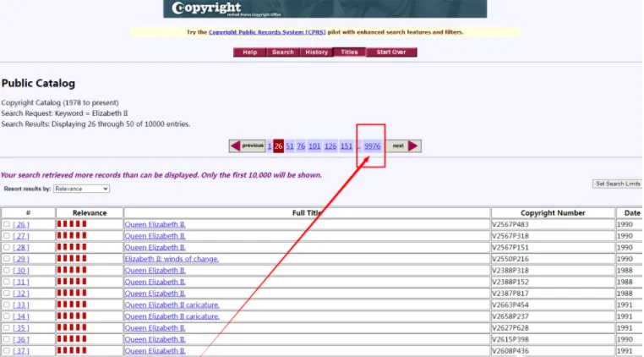The width and height of the screenshot is (644, 357).
Task: Open record number link [ 29 ]
Action: point(21,259)
